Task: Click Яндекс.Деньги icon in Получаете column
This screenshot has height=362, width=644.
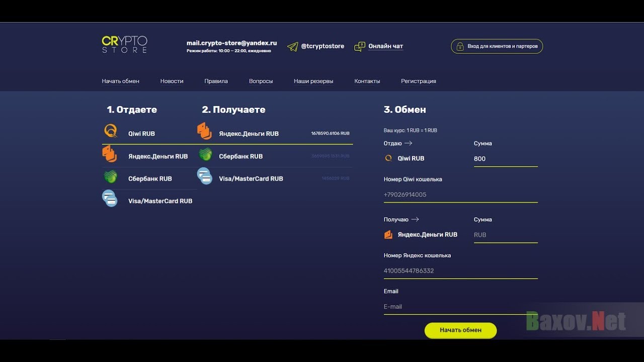Action: (x=204, y=131)
